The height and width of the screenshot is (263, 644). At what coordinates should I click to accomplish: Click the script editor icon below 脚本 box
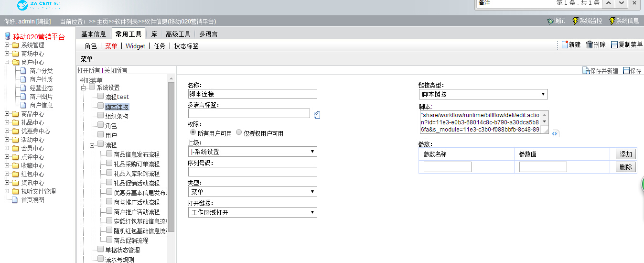pos(555,134)
